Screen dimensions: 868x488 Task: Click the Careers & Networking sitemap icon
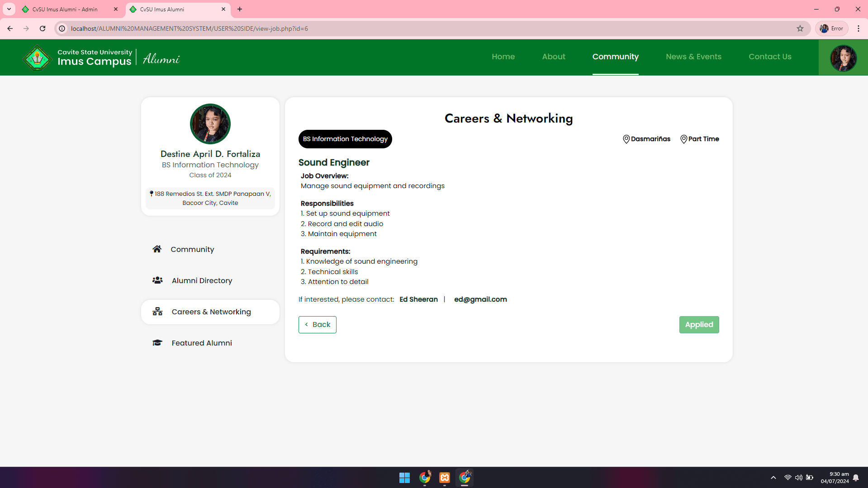pos(157,312)
